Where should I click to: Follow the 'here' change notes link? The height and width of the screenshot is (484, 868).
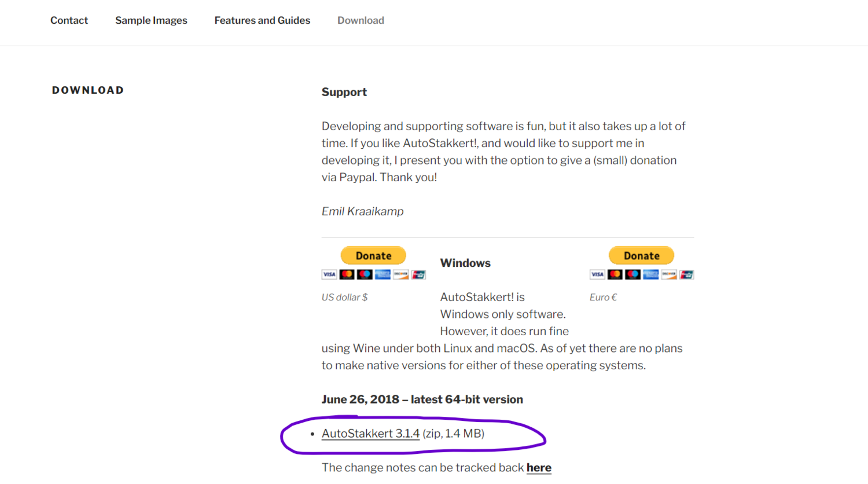[x=539, y=468]
